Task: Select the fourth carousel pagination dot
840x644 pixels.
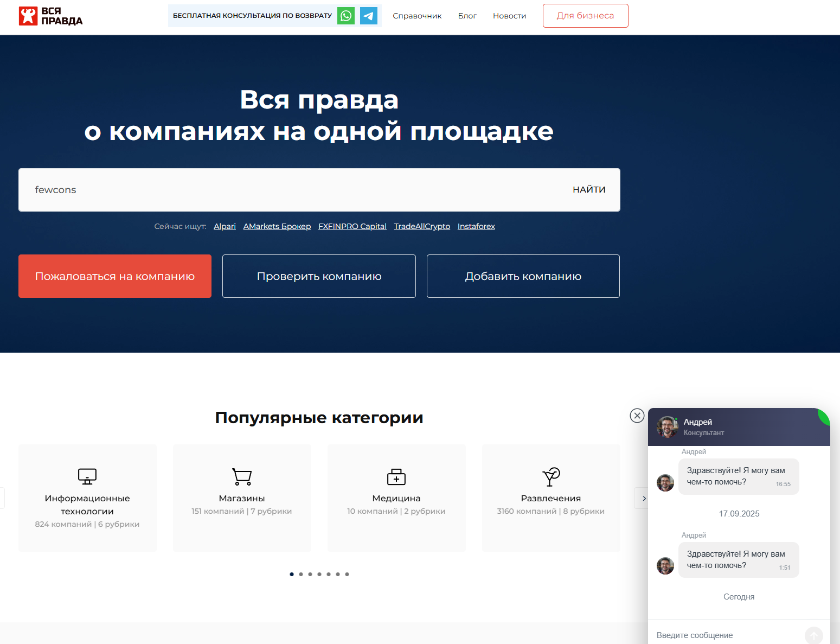Action: tap(319, 574)
